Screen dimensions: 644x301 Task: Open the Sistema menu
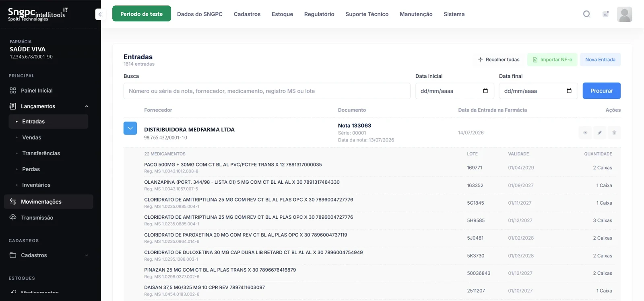454,14
